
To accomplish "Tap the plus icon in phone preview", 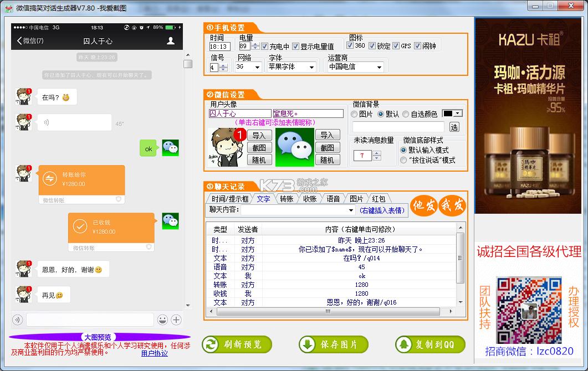I will (176, 320).
